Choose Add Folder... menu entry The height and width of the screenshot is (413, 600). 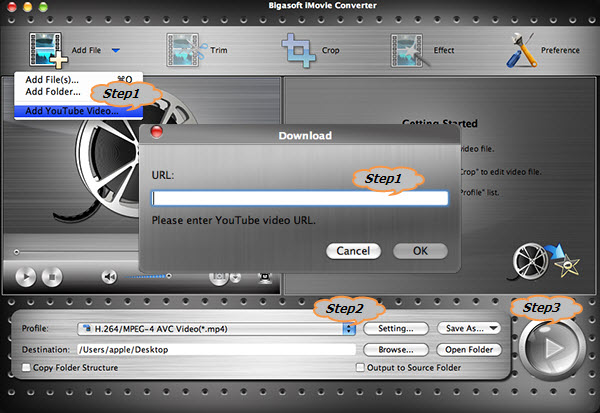[x=53, y=92]
